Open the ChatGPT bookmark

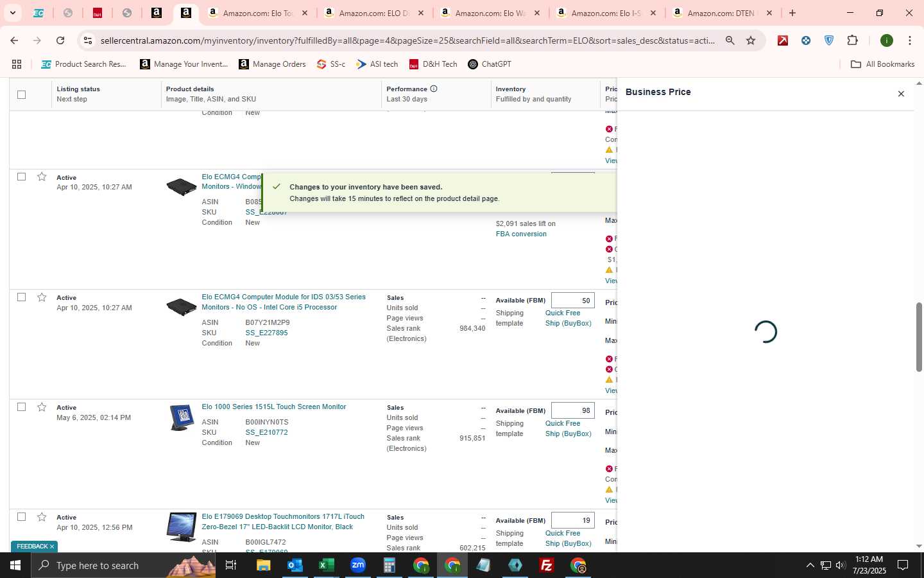coord(490,64)
